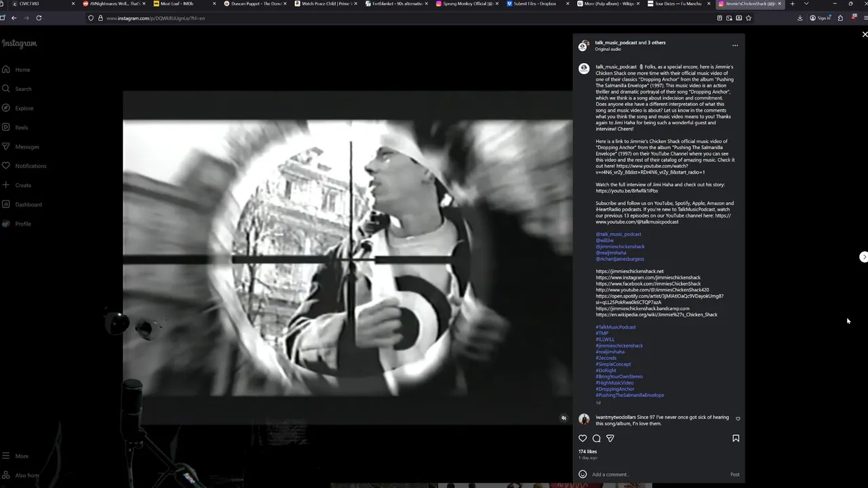Image resolution: width=868 pixels, height=488 pixels.
Task: Click the Original audio link
Action: click(608, 49)
